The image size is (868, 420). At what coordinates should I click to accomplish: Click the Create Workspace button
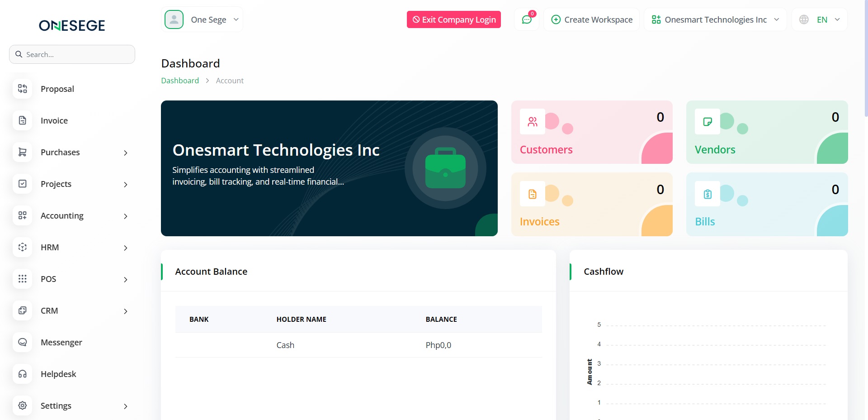pyautogui.click(x=592, y=19)
